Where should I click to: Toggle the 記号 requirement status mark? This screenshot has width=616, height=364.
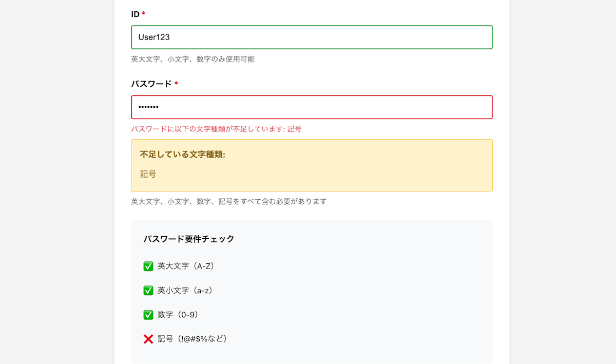pyautogui.click(x=148, y=338)
